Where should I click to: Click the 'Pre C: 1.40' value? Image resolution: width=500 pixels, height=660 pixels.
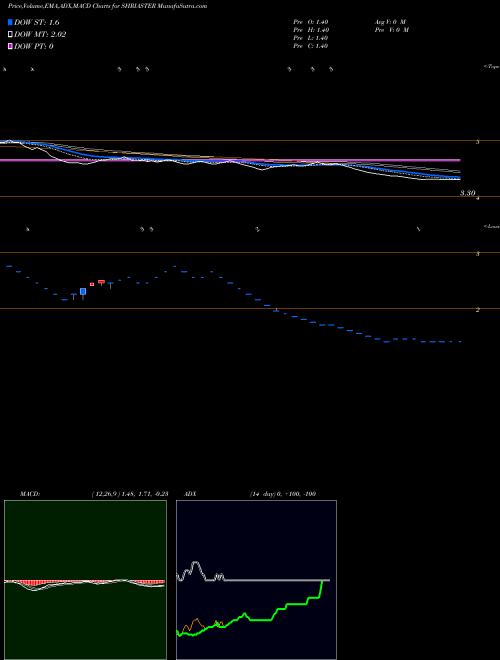(x=311, y=46)
